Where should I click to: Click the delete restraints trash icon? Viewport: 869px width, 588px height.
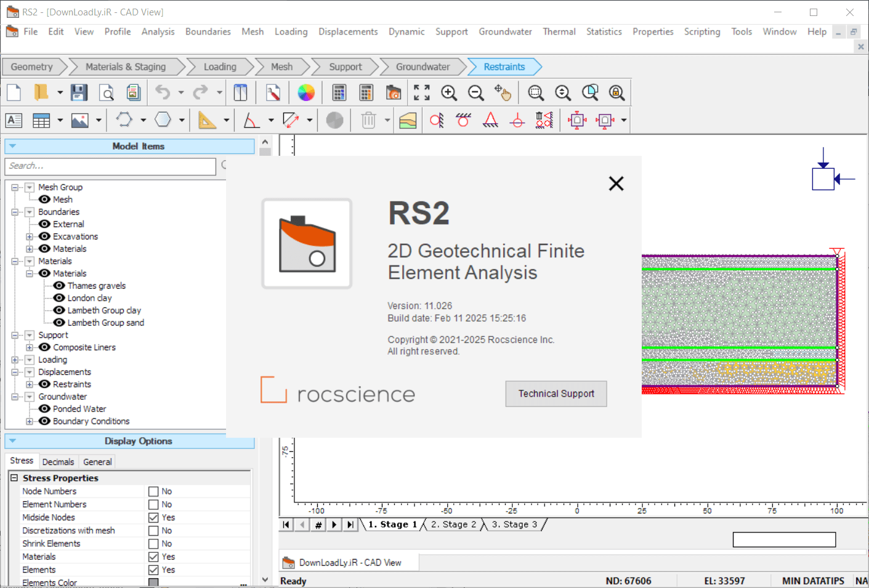coord(544,120)
